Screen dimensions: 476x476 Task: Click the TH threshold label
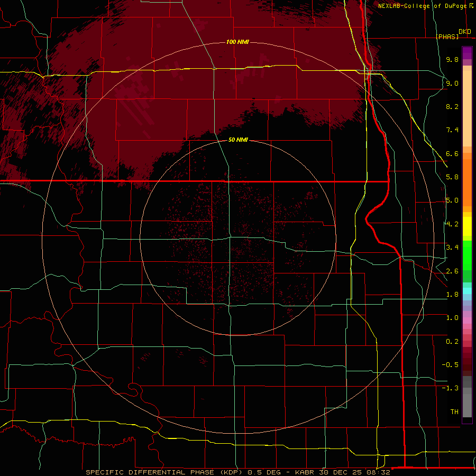click(454, 412)
